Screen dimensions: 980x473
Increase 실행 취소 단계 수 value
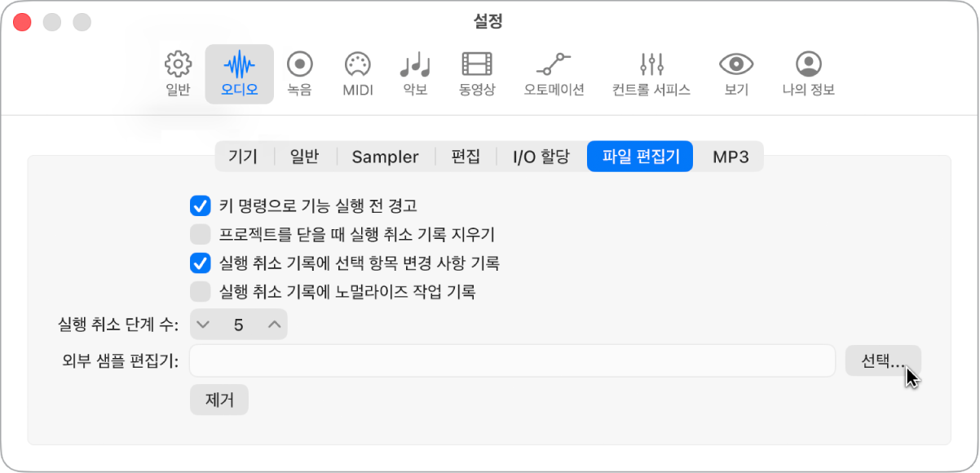point(272,324)
